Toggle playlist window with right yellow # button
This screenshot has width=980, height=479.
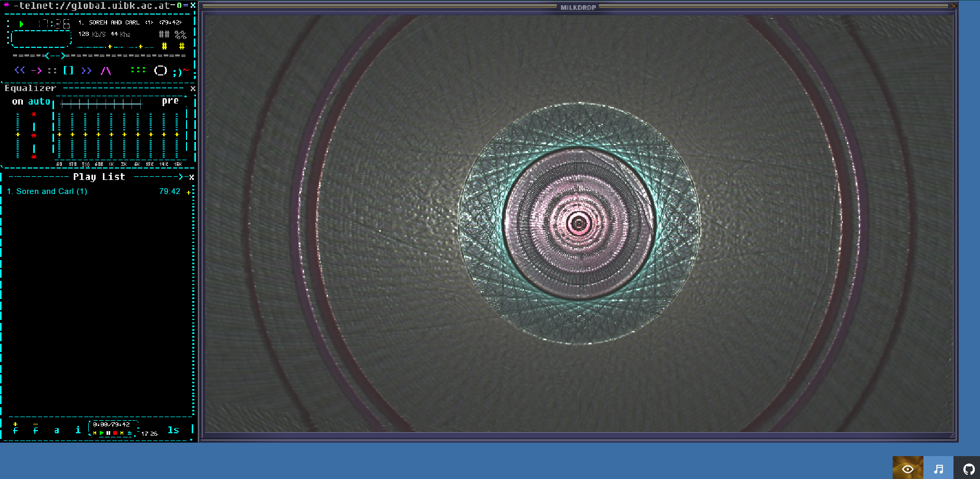point(182,46)
